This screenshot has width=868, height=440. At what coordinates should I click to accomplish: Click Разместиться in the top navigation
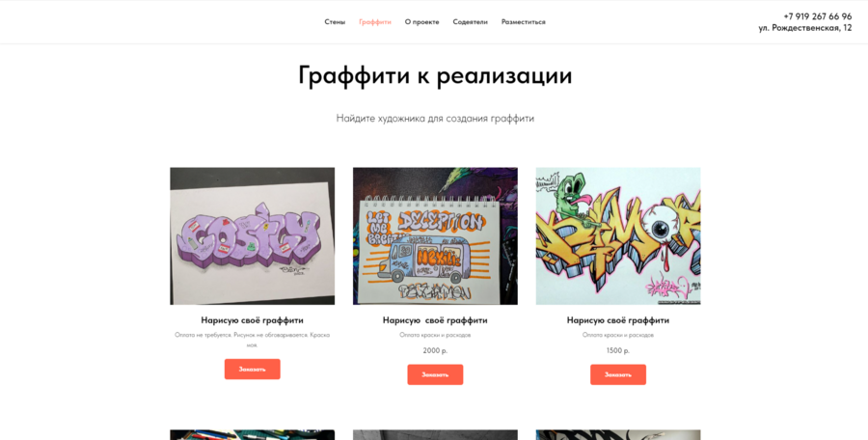coord(523,22)
